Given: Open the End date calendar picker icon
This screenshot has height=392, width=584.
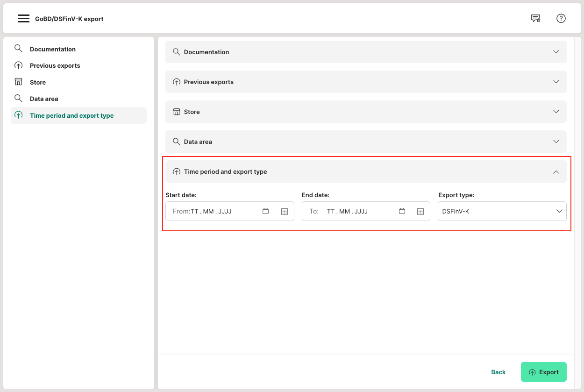Looking at the screenshot, I should point(402,211).
